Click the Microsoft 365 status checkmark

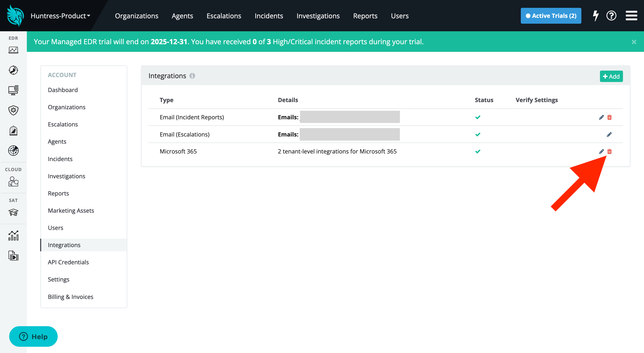(x=477, y=151)
